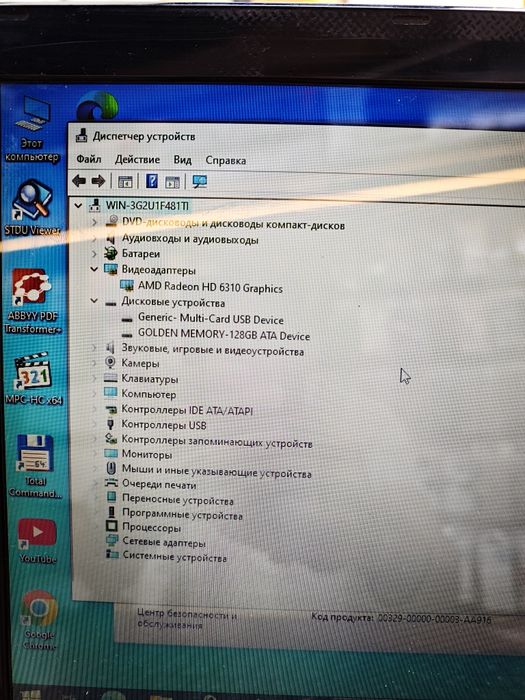Select Звуковые, игровые и видеоустройства row
Image resolution: width=525 pixels, height=700 pixels.
click(212, 350)
